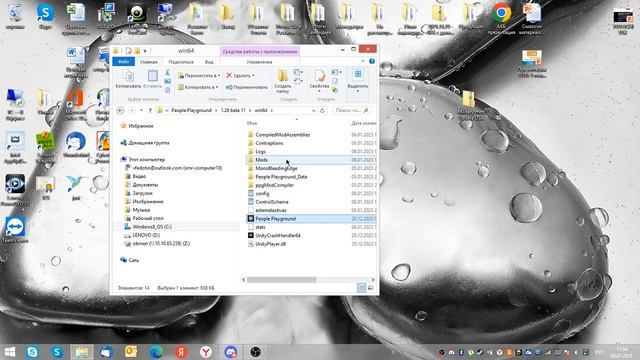Open the Windows Start button
Viewport: 640px width, 360px height.
pyautogui.click(x=10, y=352)
